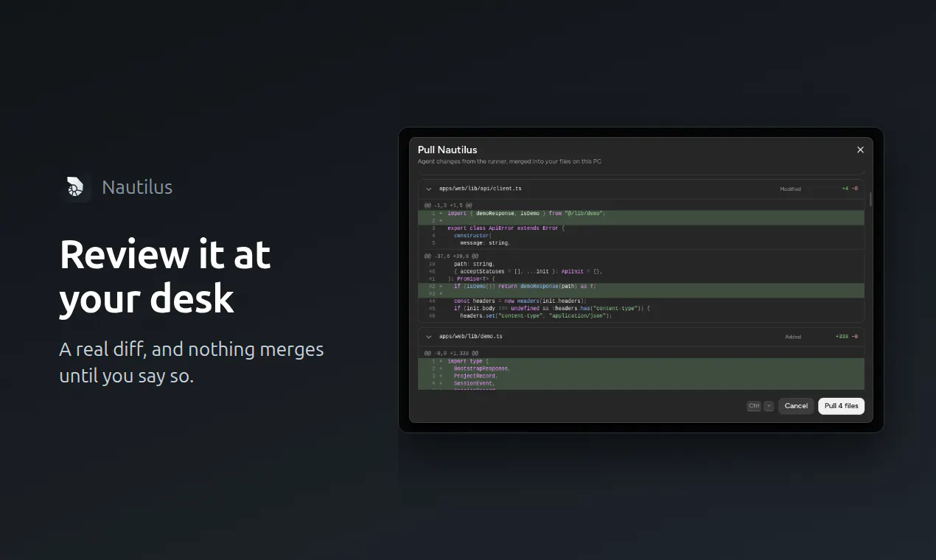The width and height of the screenshot is (936, 560).
Task: Close the Pull Nautilus dialog
Action: click(860, 150)
